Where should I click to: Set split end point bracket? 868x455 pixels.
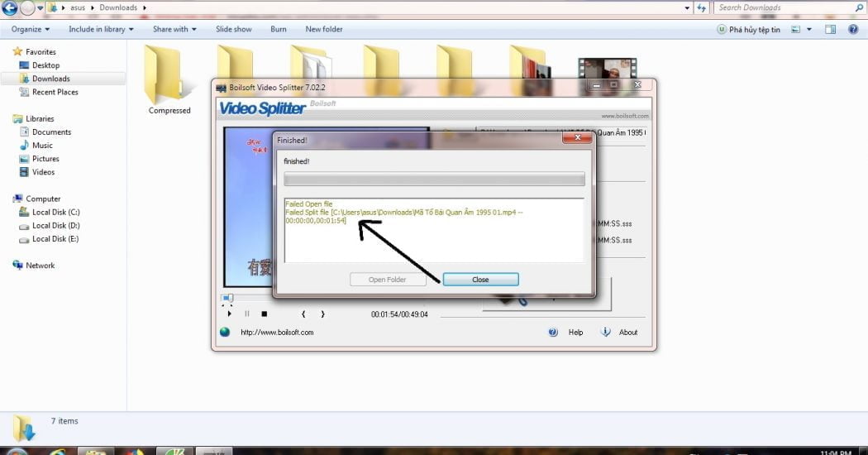coord(322,314)
